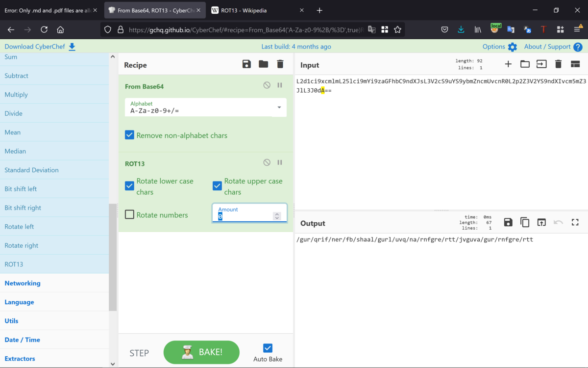Image resolution: width=588 pixels, height=368 pixels.
Task: Open Options gear settings
Action: pyautogui.click(x=513, y=47)
